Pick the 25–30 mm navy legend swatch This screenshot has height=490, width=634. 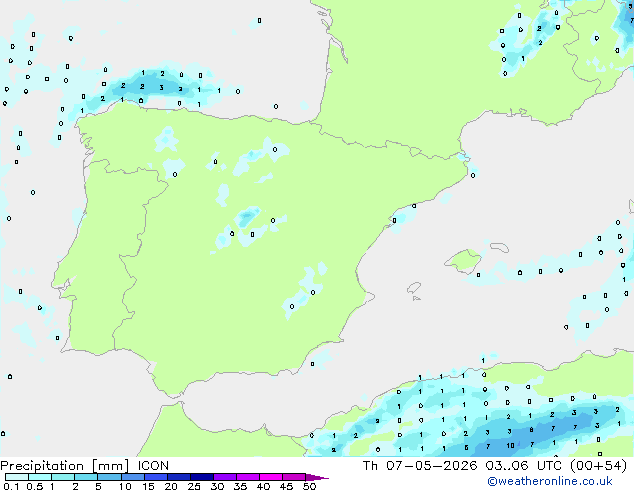tap(201, 477)
